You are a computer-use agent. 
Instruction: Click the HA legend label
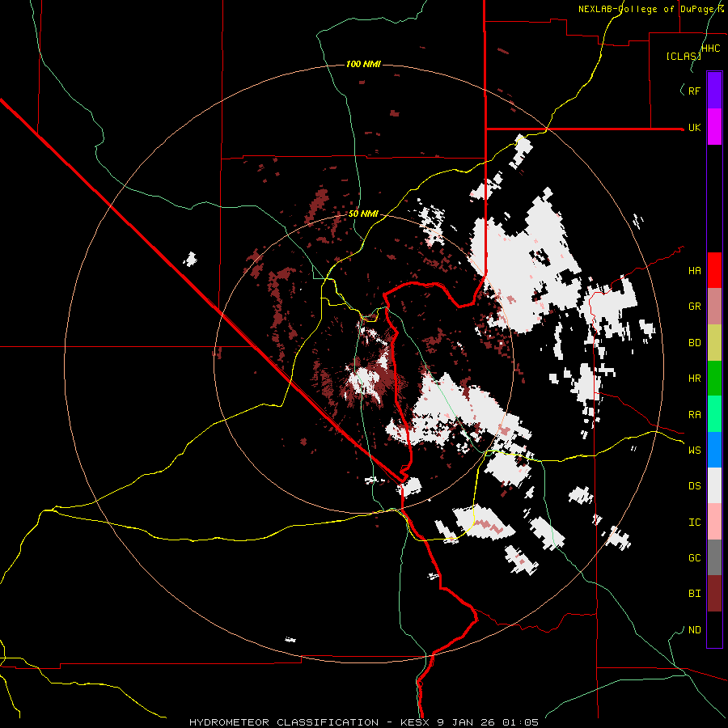(x=694, y=271)
